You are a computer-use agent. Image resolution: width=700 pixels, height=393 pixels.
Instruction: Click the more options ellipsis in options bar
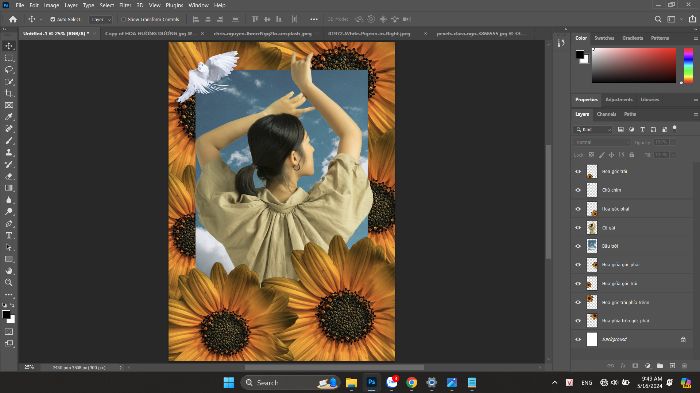[314, 19]
